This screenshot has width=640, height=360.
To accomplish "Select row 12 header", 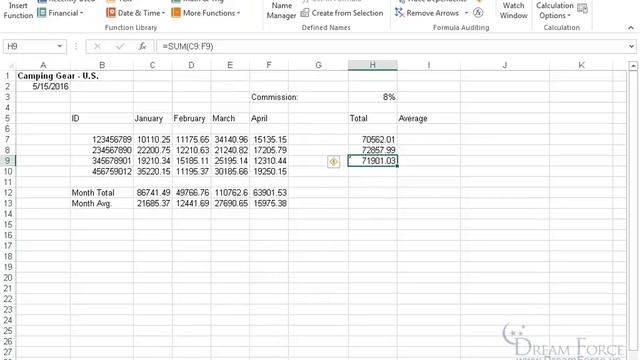I will (x=8, y=192).
